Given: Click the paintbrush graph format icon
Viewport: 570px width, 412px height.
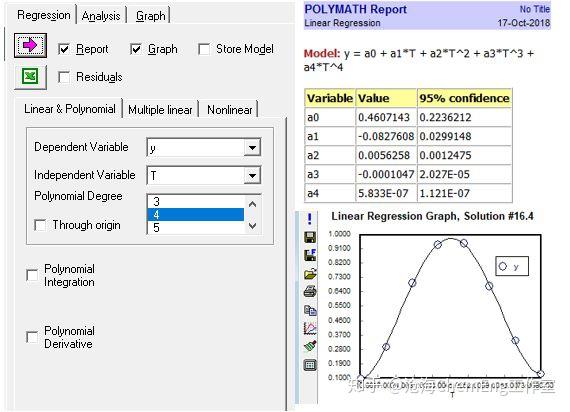Looking at the screenshot, I should pos(310,346).
